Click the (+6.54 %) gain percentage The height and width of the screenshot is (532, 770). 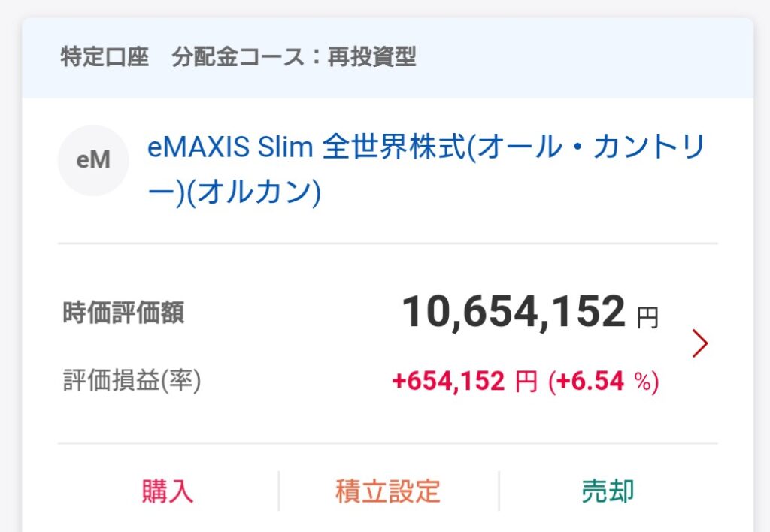(604, 382)
